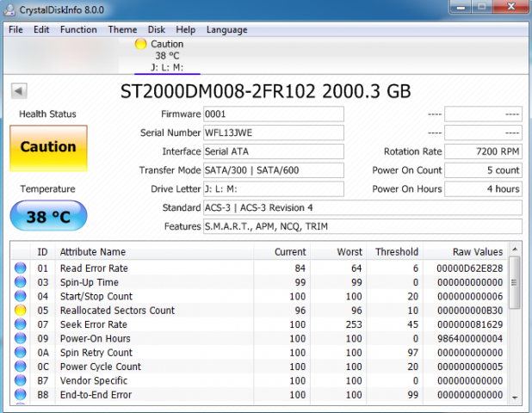
Task: Click the scroll down arrow of attribute list
Action: 516,398
